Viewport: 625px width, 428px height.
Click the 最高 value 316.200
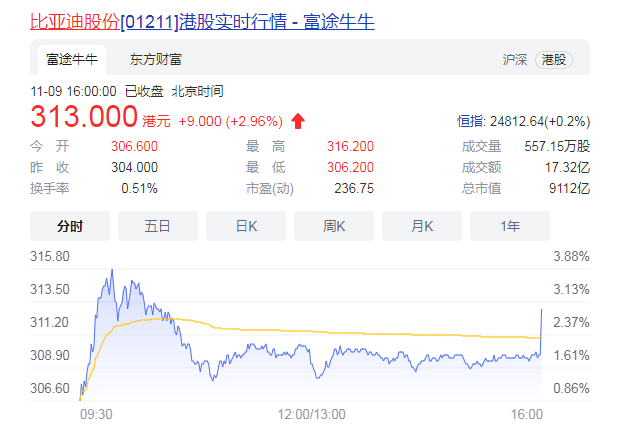tap(350, 146)
